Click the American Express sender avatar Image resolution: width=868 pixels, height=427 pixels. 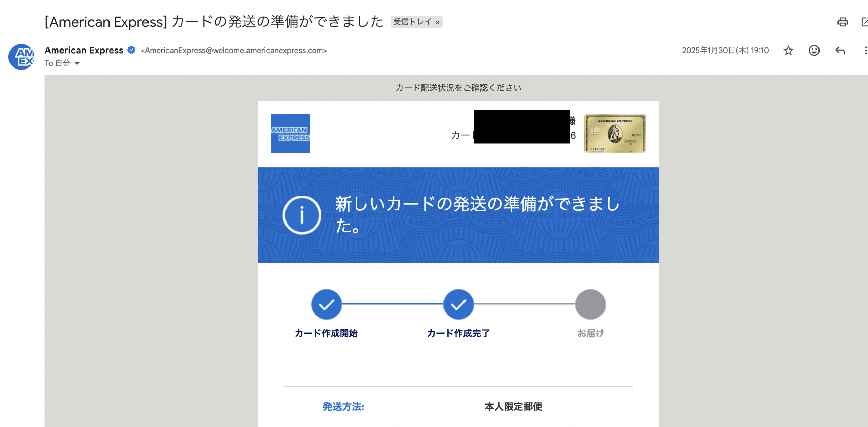[x=23, y=57]
